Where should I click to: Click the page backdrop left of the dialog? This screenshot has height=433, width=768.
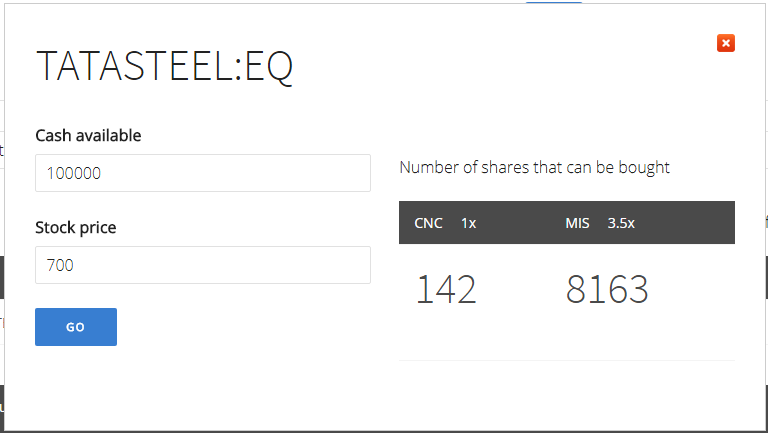[2, 216]
